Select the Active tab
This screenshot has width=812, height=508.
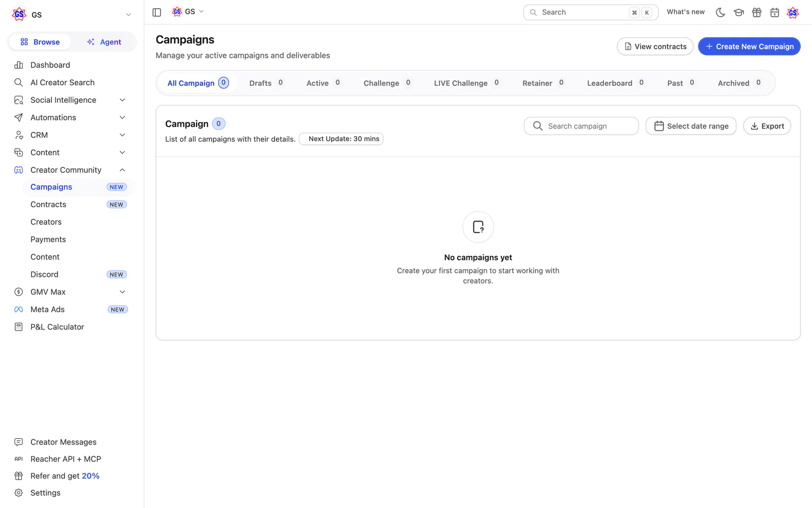323,83
